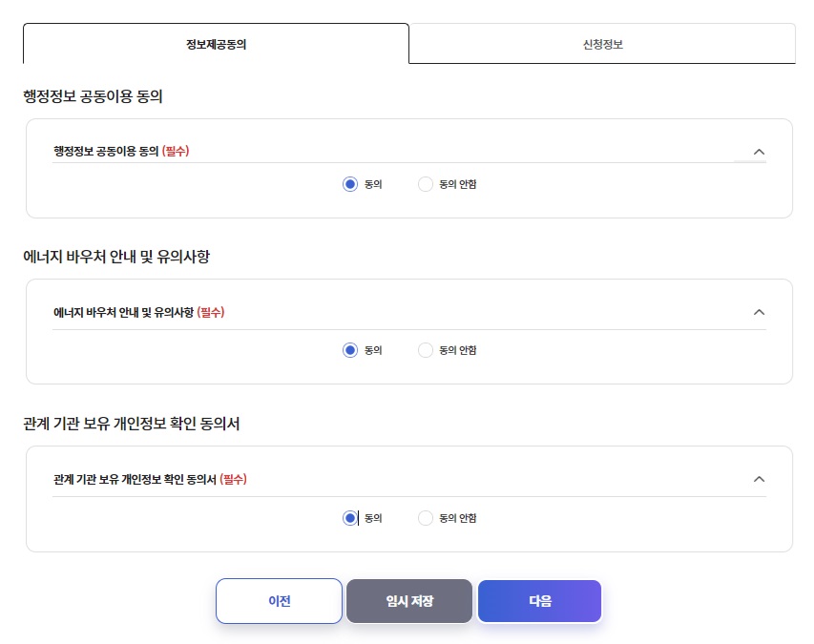Collapse the 관계 기관 보유 개인정보 확인 동의서 chevron

[759, 479]
